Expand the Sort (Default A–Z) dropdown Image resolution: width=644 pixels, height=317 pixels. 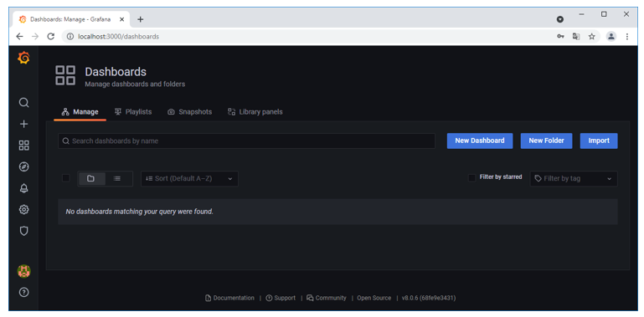click(x=189, y=178)
